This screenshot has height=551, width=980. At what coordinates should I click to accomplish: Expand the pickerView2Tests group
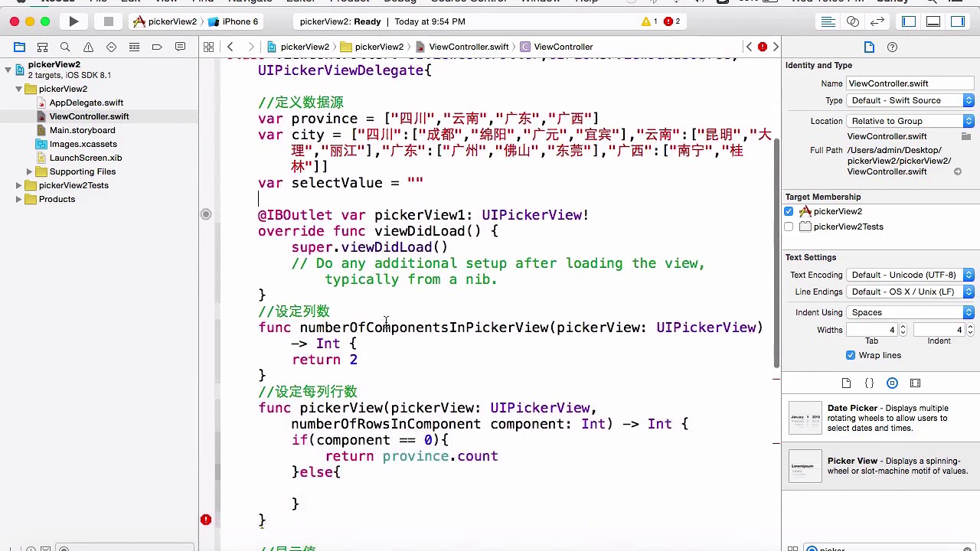pyautogui.click(x=18, y=185)
